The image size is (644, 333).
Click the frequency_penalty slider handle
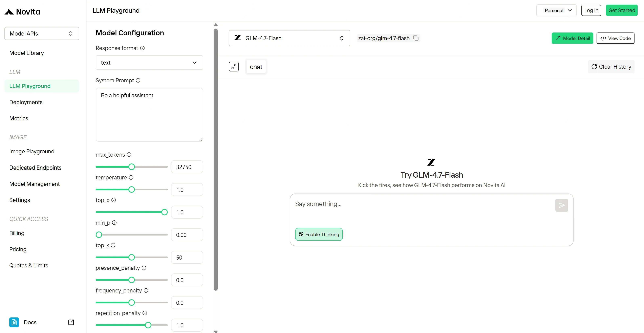[x=131, y=303]
